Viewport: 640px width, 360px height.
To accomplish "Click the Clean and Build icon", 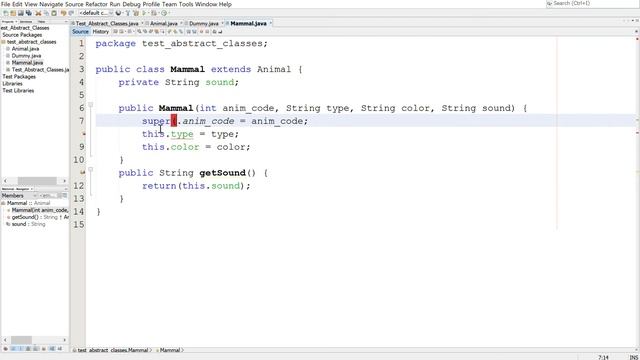I will pyautogui.click(x=136, y=13).
